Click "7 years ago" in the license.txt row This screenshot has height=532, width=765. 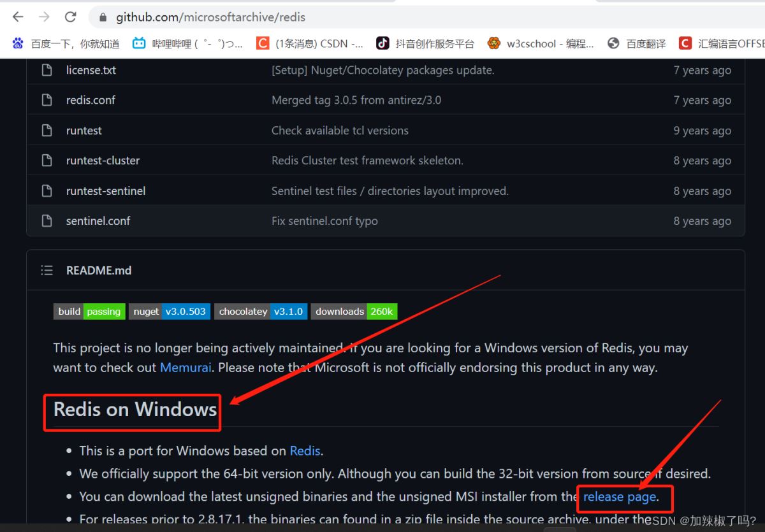[x=703, y=70]
